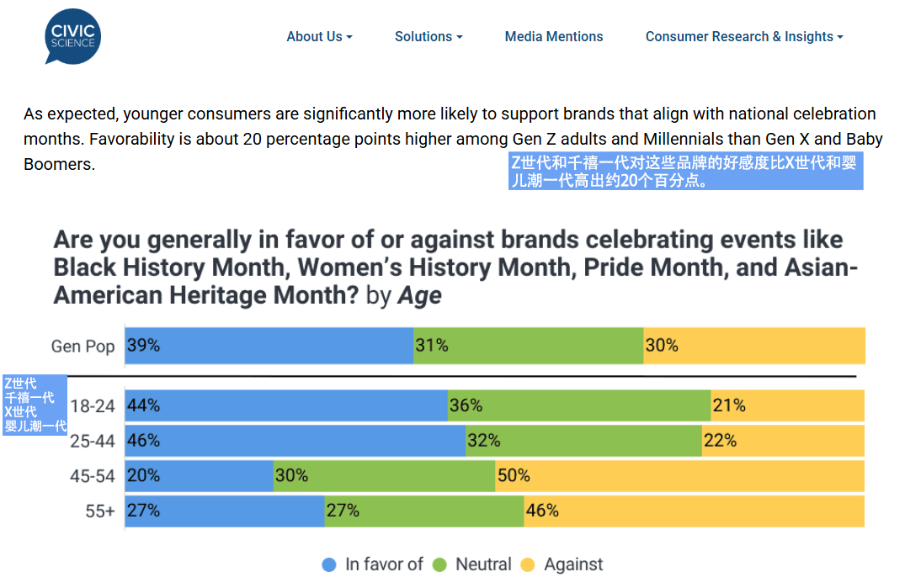Click the 25-44 in-favor 46% bar
Viewport: 905px width, 588px height.
(295, 441)
